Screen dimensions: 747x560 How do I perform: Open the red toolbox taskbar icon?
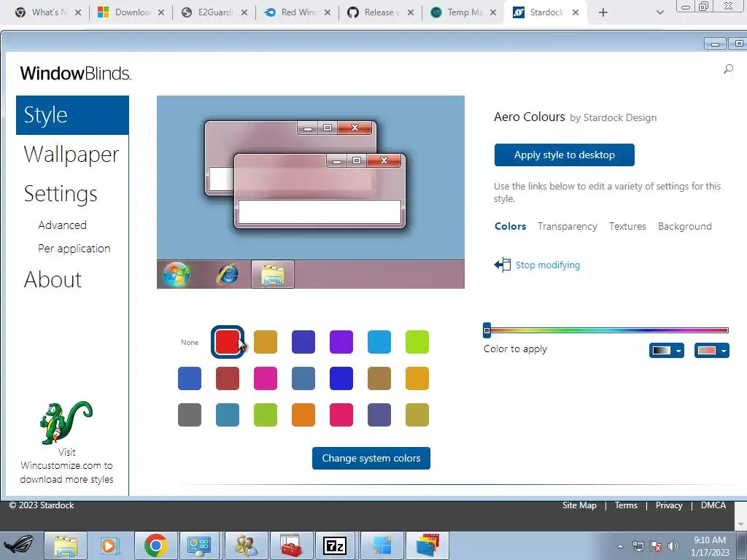click(290, 545)
